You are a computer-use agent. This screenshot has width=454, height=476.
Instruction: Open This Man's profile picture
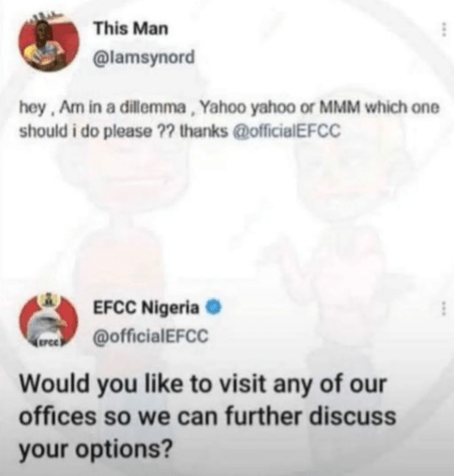click(x=49, y=41)
